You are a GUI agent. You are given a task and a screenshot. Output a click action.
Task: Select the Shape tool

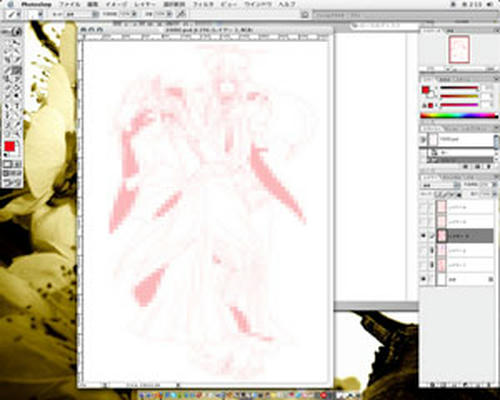pos(17,115)
